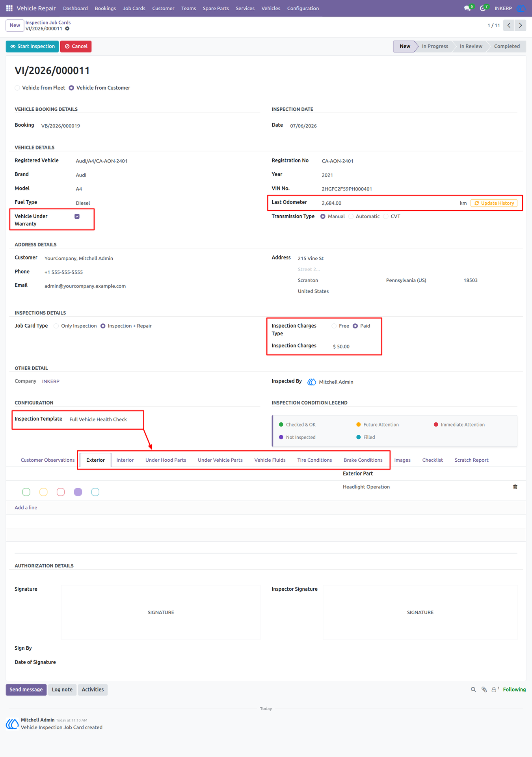Viewport: 532px width, 757px height.
Task: Click the Cancel button
Action: click(x=76, y=47)
